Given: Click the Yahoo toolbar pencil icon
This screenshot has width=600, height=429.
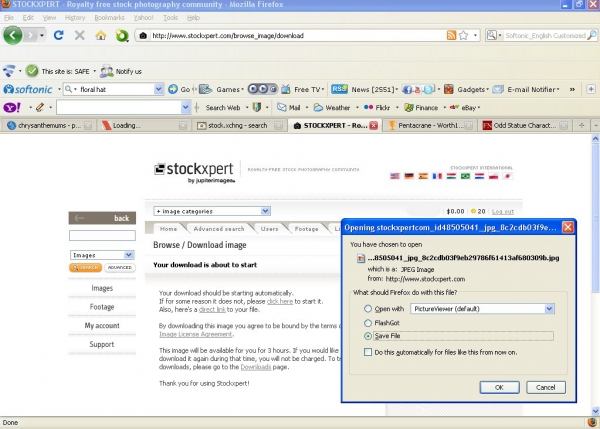Looking at the screenshot, I should (40, 108).
